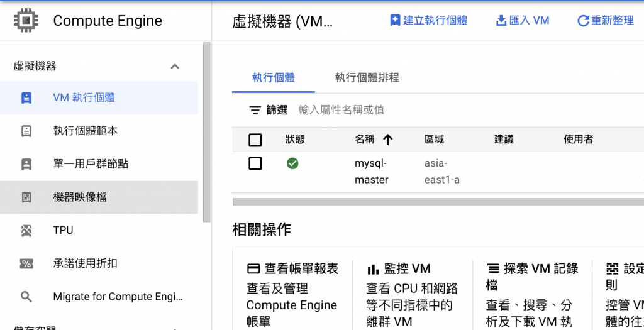
Task: Click the 機器映像檔 sidebar icon
Action: 26,197
